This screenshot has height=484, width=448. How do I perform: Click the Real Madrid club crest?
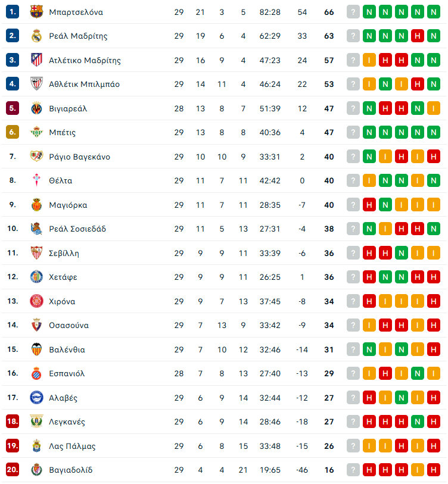(x=36, y=36)
